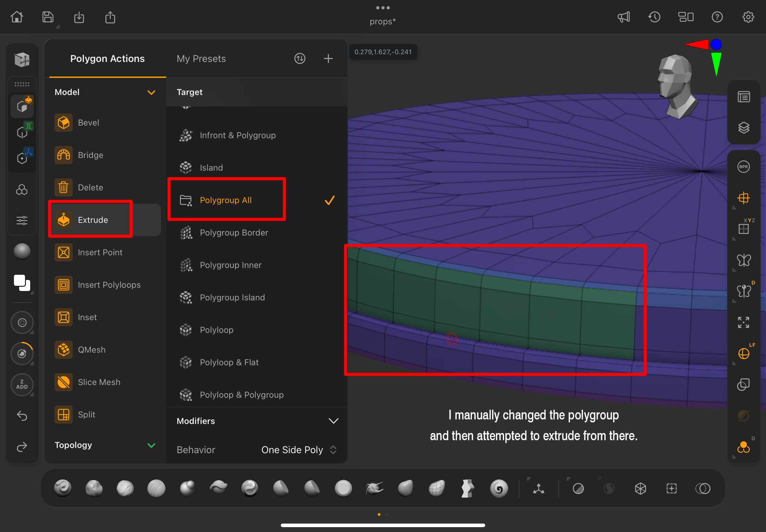This screenshot has height=532, width=766.
Task: Select the Gizmo transform icon in brush bar
Action: (538, 489)
